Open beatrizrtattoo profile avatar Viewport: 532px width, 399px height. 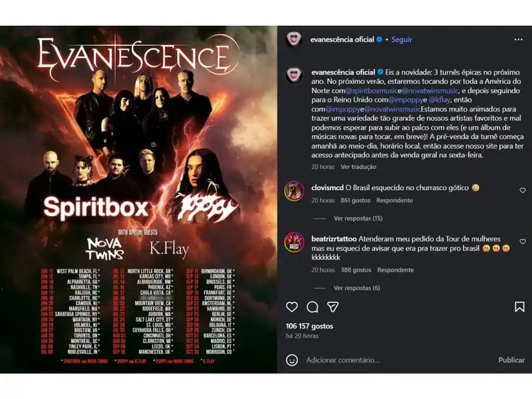294,242
